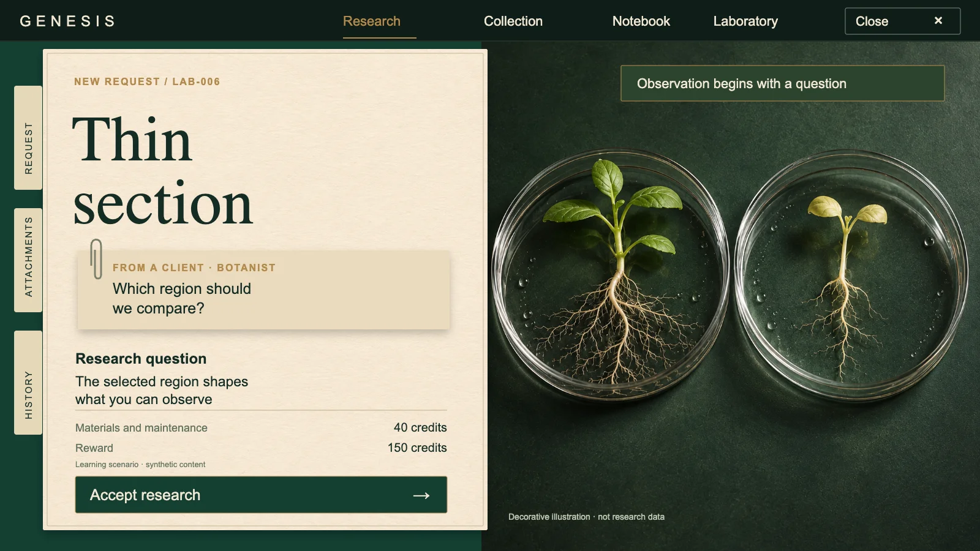The height and width of the screenshot is (551, 980).
Task: Open the History side tab
Action: click(x=28, y=383)
